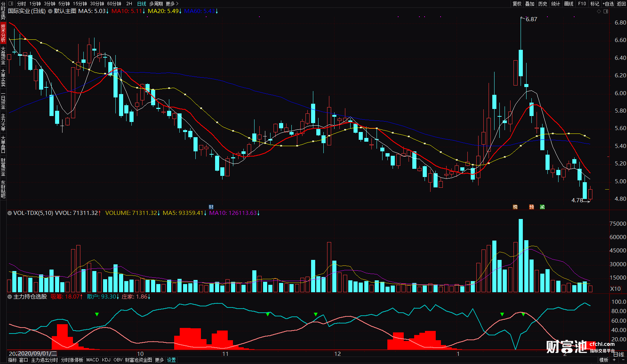Switch to 2H period

[x=129, y=4]
